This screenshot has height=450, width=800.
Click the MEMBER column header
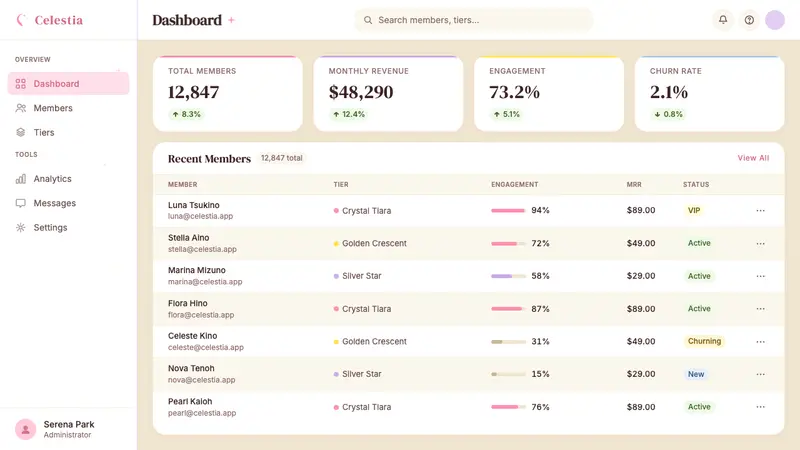coord(183,185)
